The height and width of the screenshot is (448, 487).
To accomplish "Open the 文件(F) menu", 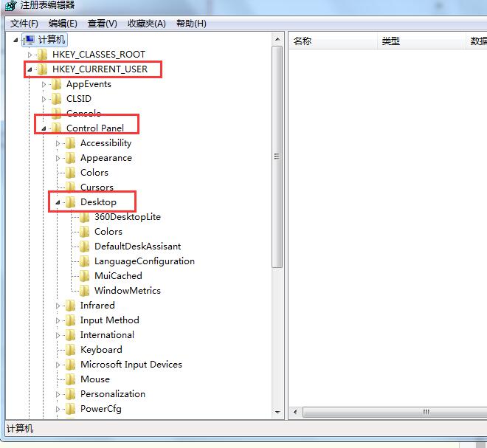I will tap(24, 24).
